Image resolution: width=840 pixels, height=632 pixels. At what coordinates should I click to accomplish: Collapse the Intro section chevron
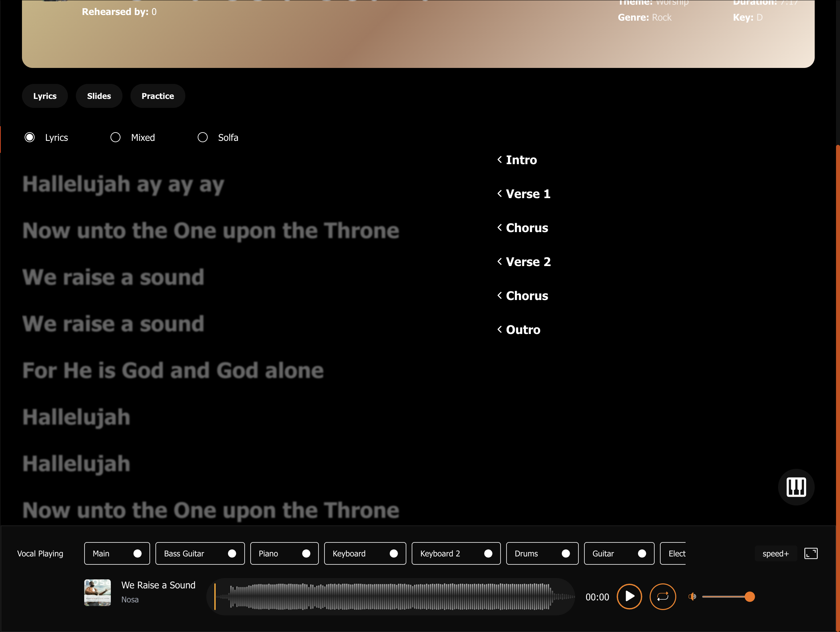[x=499, y=159]
